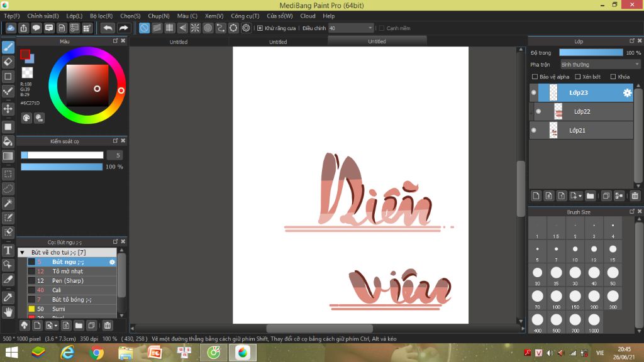This screenshot has height=362, width=644.
Task: Enable the parallel lines snap guide
Action: (x=157, y=28)
